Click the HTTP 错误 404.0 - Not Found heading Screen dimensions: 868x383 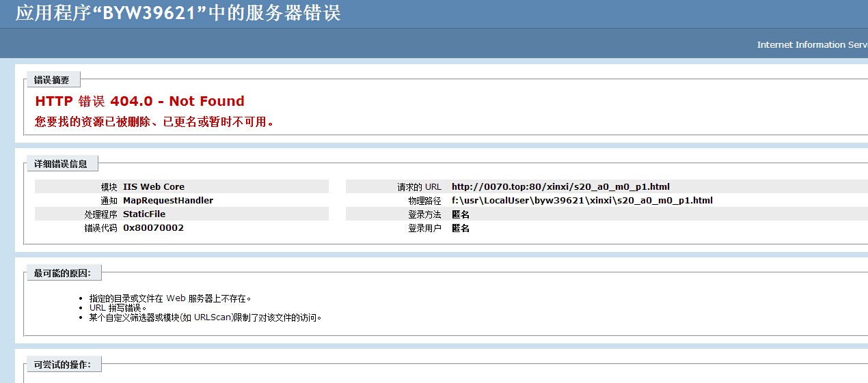(139, 101)
